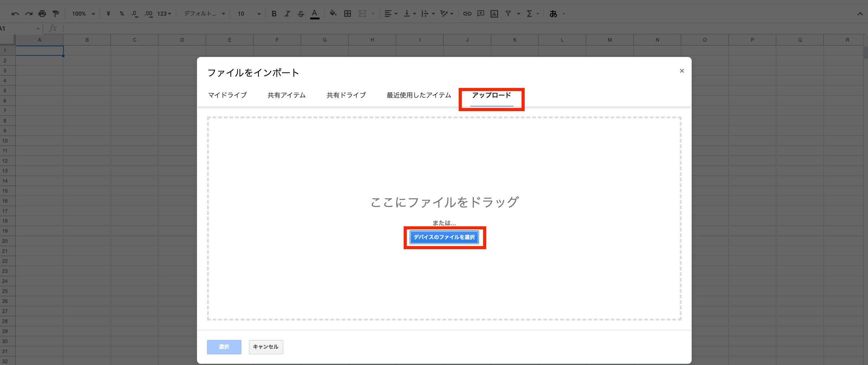Close the import file dialog
Image resolution: width=868 pixels, height=365 pixels.
pyautogui.click(x=682, y=71)
